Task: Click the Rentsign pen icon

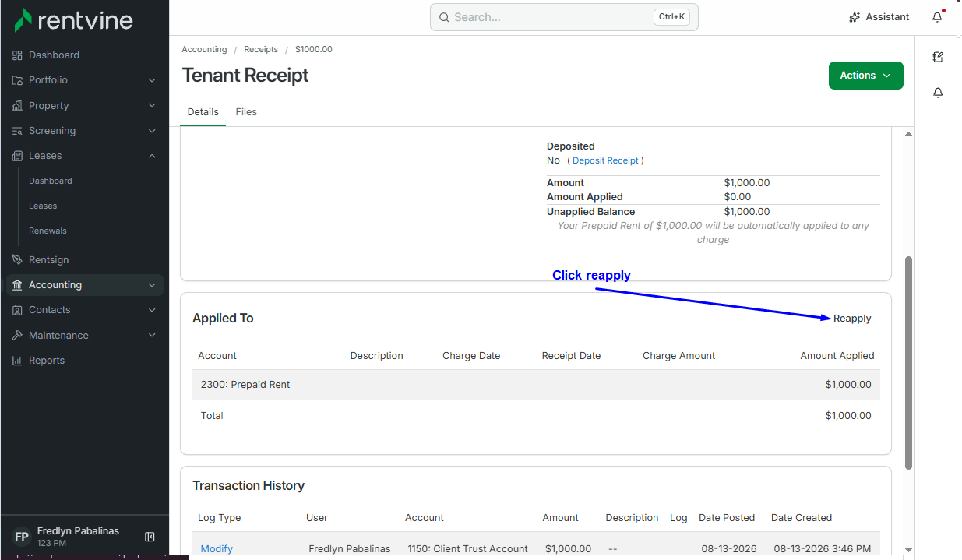Action: (x=17, y=260)
